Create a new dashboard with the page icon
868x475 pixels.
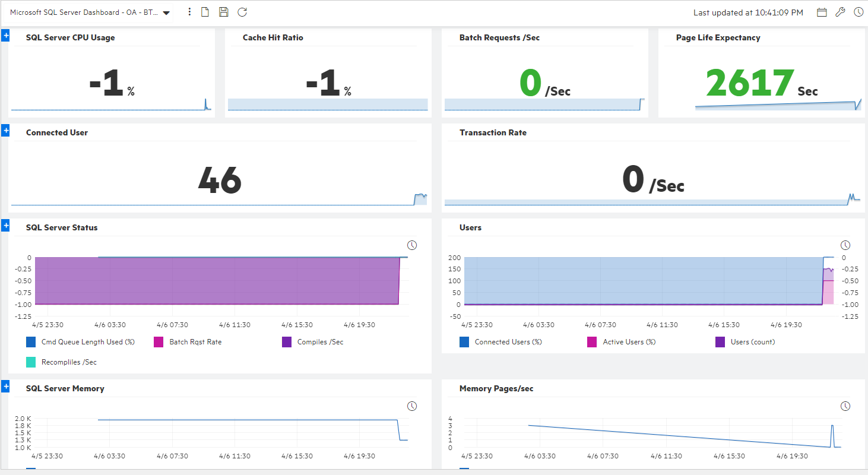205,12
